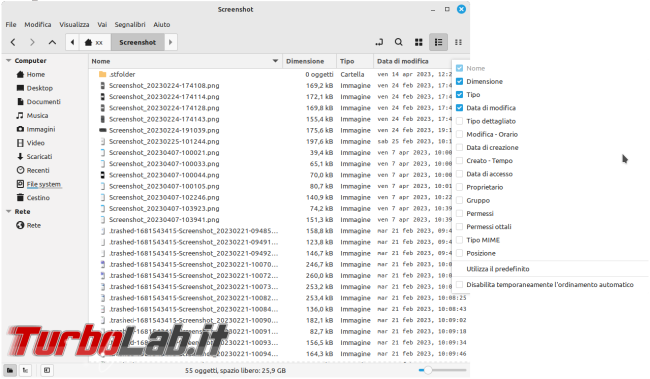This screenshot has height=379, width=650.
Task: Show places sidebar button in status bar
Action: (10, 370)
